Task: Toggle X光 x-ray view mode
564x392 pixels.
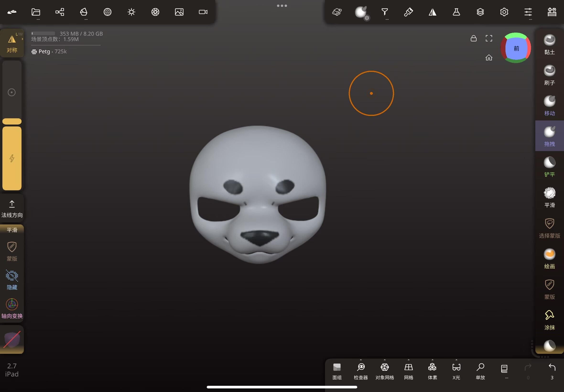Action: [456, 371]
